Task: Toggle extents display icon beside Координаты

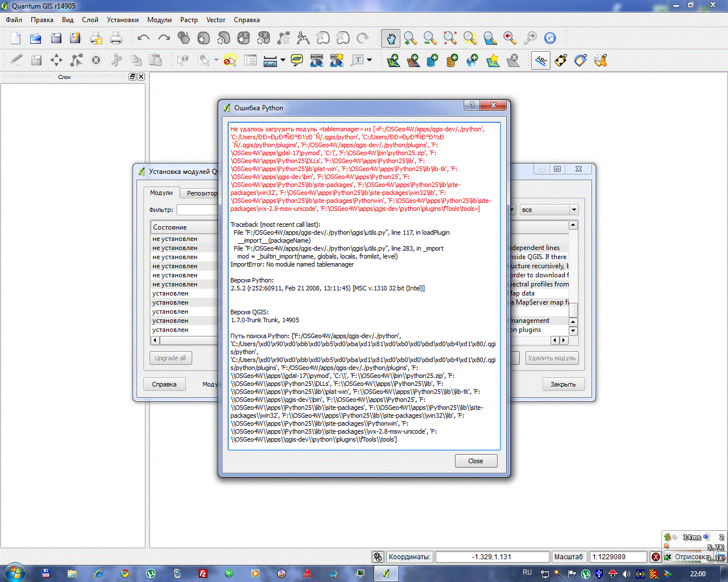Action: 378,557
